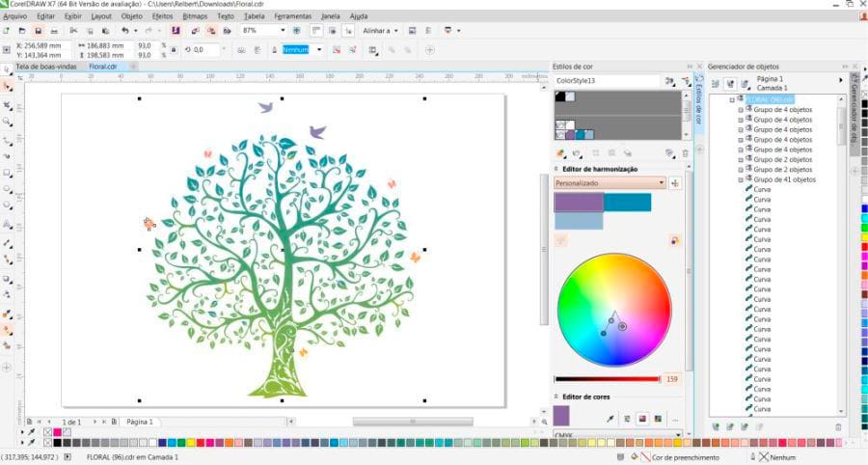
Task: Click the X position field 256,589 mm
Action: click(x=43, y=45)
